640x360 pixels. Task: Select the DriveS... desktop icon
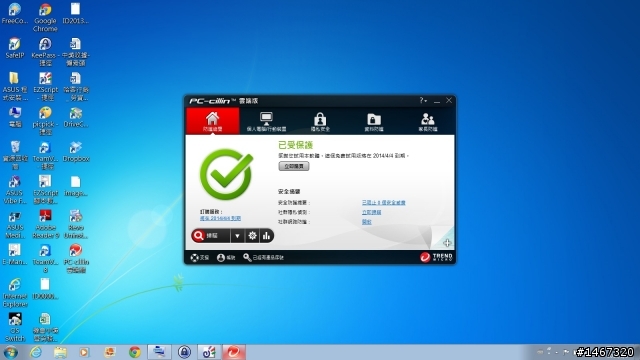tap(76, 117)
